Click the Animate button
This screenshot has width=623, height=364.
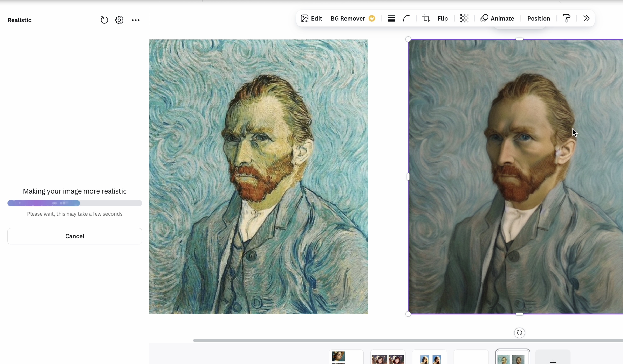pyautogui.click(x=497, y=19)
